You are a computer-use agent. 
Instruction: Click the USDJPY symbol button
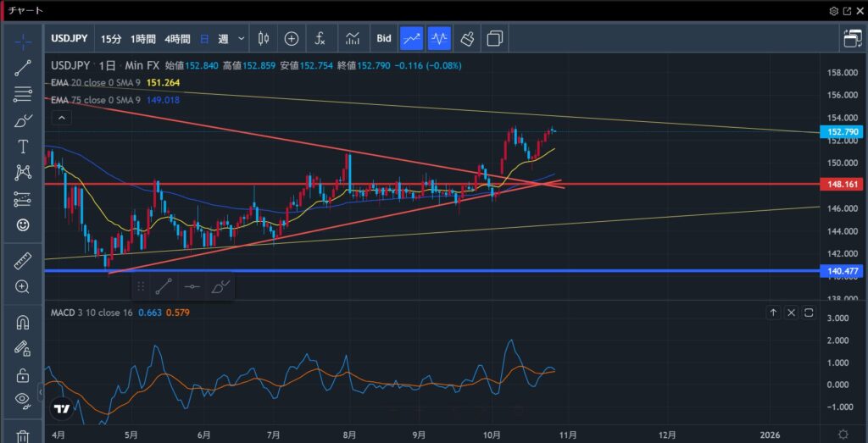point(68,38)
